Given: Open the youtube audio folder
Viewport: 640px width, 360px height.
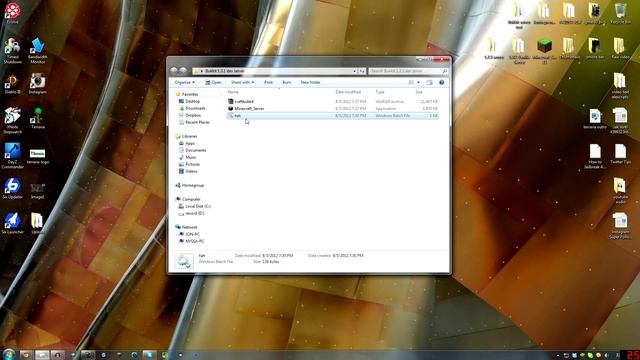Looking at the screenshot, I should 620,191.
